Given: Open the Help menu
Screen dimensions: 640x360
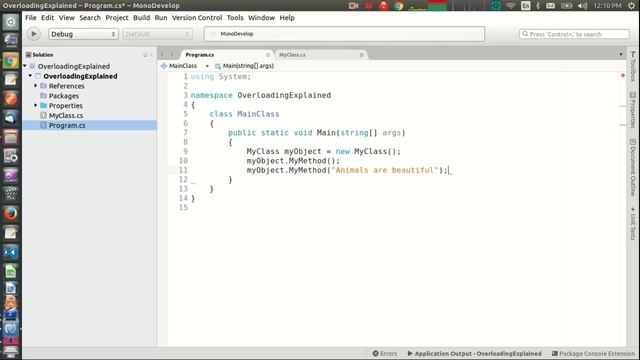Looking at the screenshot, I should tap(287, 18).
